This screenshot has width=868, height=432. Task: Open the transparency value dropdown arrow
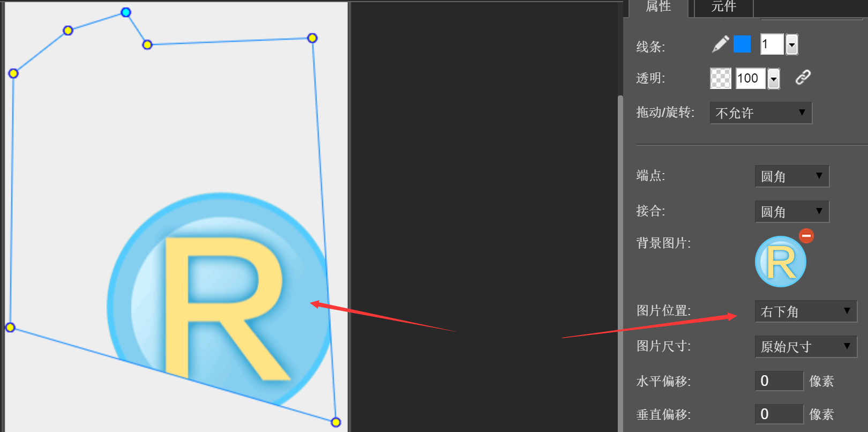coord(774,79)
